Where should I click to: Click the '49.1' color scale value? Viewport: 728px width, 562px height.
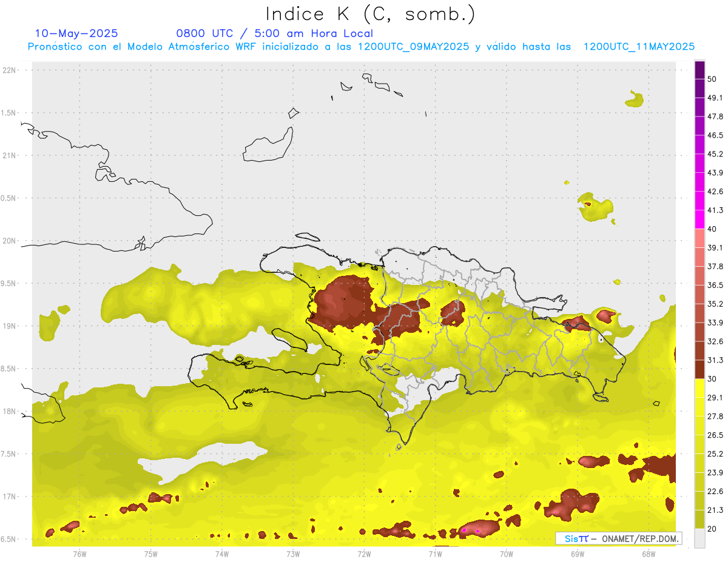[715, 98]
